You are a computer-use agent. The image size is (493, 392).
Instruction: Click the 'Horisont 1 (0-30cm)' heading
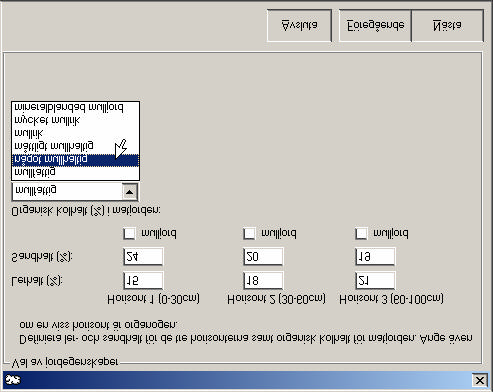[153, 299]
